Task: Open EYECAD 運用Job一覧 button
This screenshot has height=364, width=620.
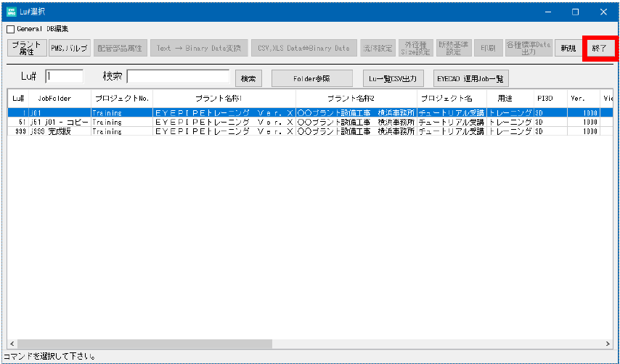Action: click(470, 78)
